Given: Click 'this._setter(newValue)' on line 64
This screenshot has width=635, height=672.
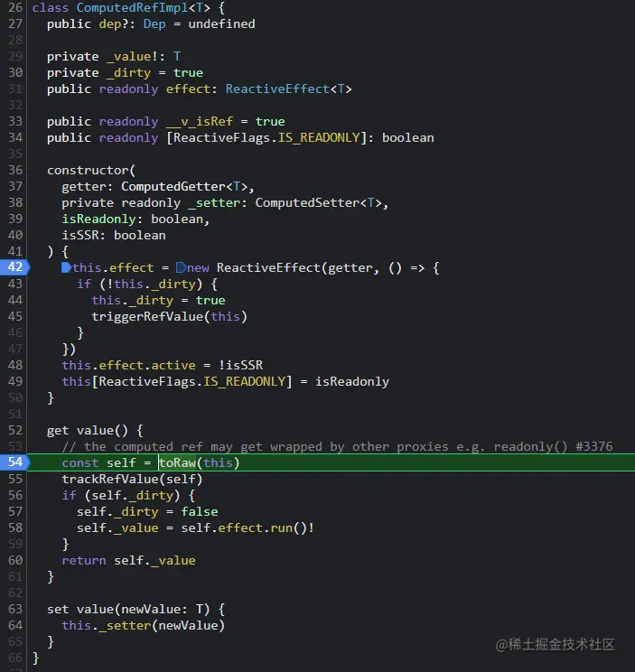Looking at the screenshot, I should click(143, 626).
